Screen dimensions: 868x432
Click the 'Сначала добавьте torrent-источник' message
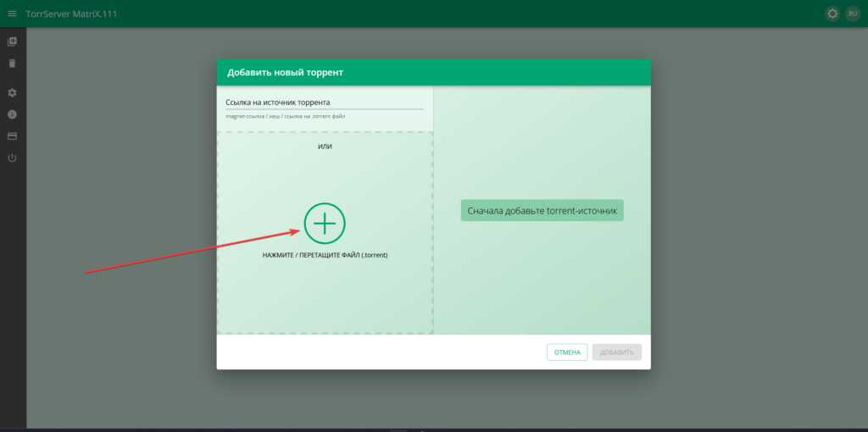point(542,210)
